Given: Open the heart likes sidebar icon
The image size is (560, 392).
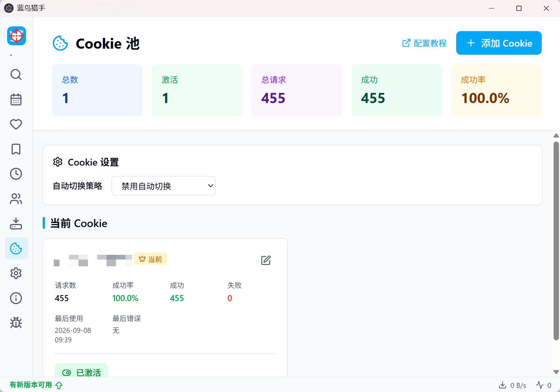Looking at the screenshot, I should (16, 124).
